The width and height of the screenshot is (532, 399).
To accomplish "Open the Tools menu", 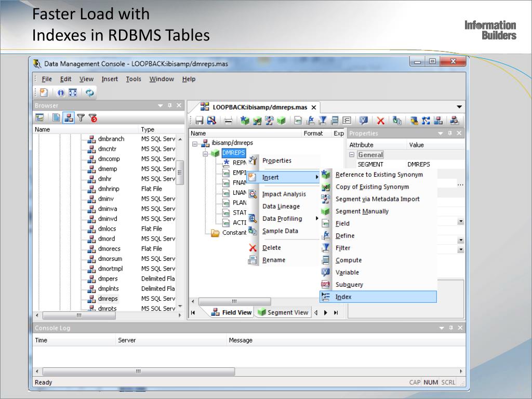I will click(134, 79).
